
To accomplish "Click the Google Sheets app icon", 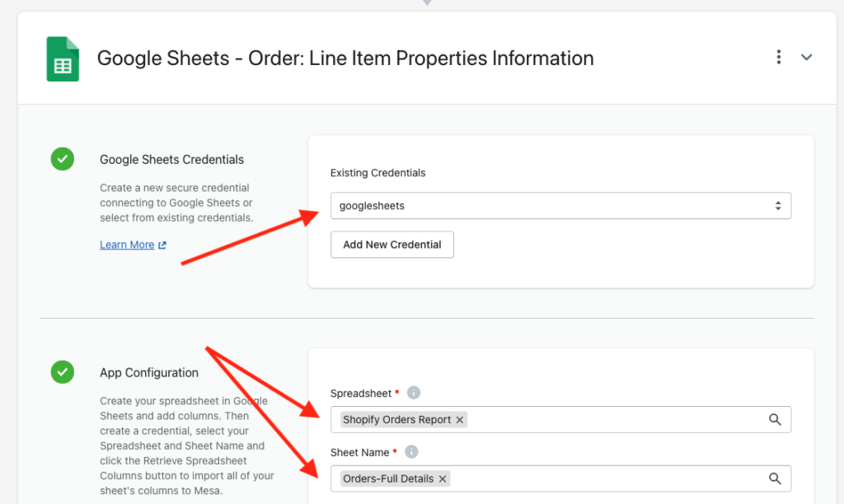I will pos(63,58).
